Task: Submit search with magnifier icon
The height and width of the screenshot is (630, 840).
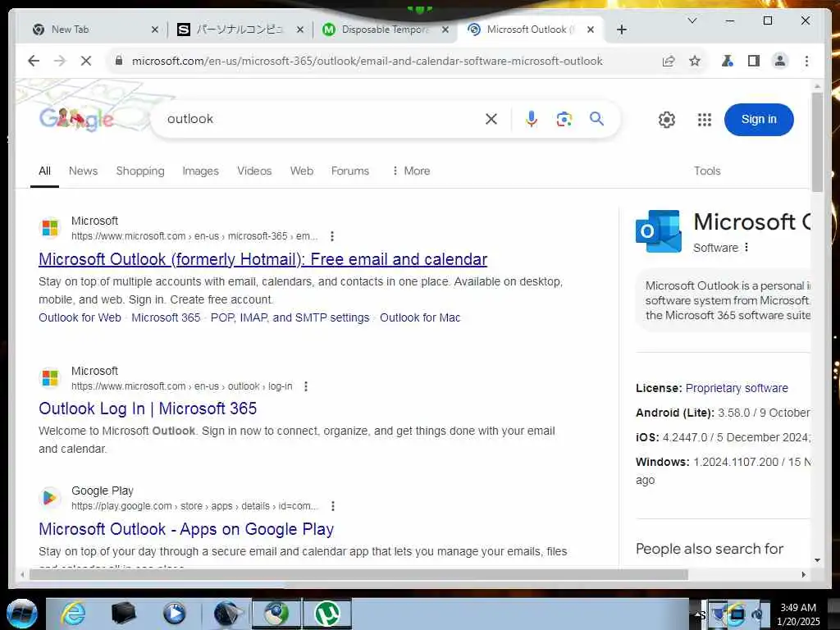Action: 597,118
